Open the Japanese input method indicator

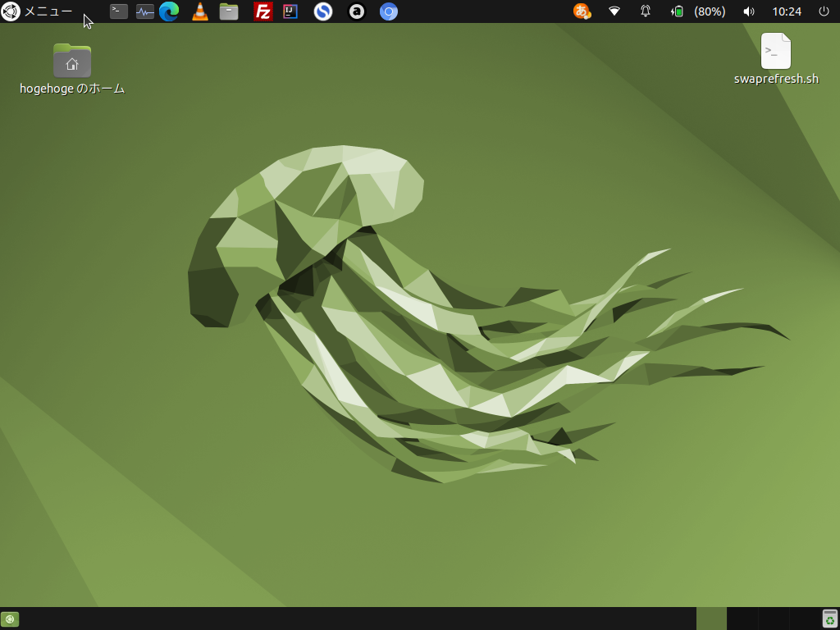pos(582,11)
